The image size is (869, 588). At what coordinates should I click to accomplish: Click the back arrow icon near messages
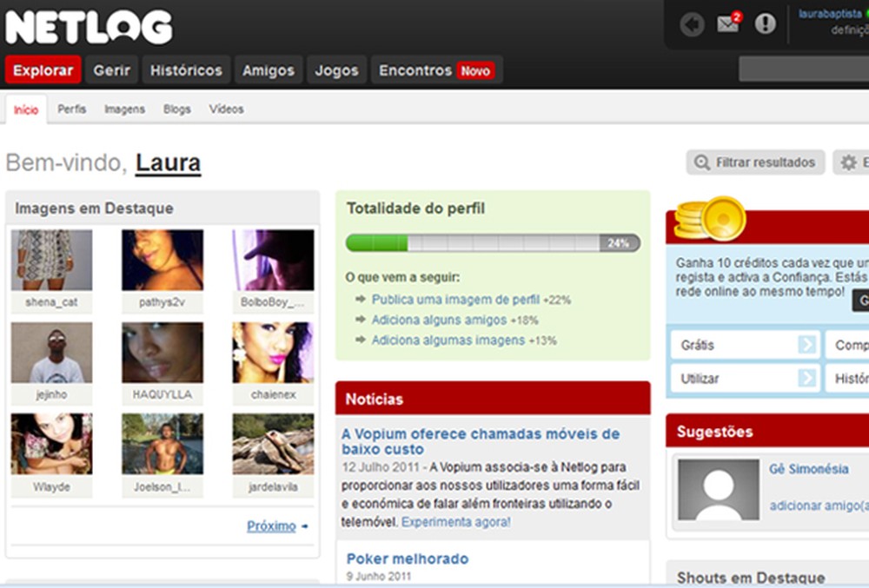click(692, 23)
